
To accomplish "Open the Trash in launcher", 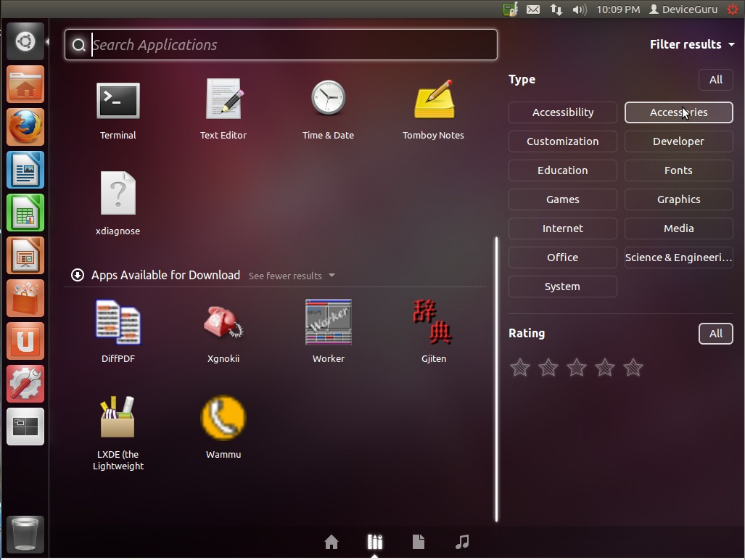I will [x=25, y=535].
